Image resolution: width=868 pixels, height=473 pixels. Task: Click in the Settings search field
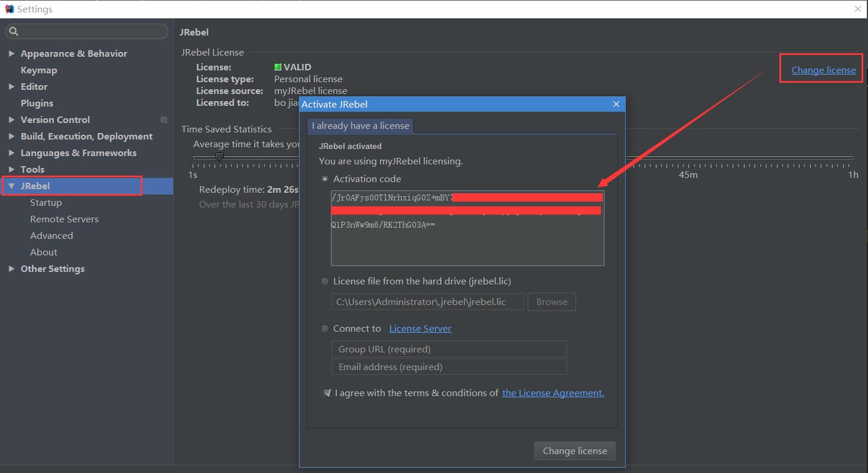[x=87, y=31]
